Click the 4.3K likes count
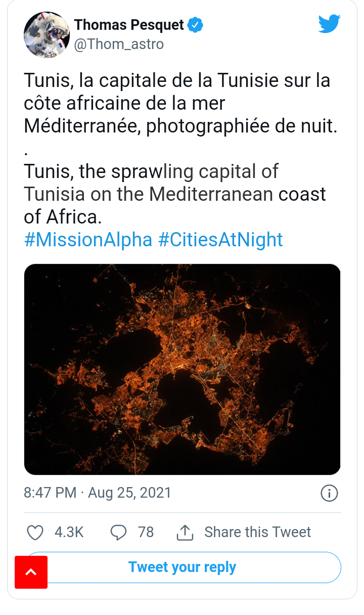The image size is (364, 615). [x=69, y=532]
